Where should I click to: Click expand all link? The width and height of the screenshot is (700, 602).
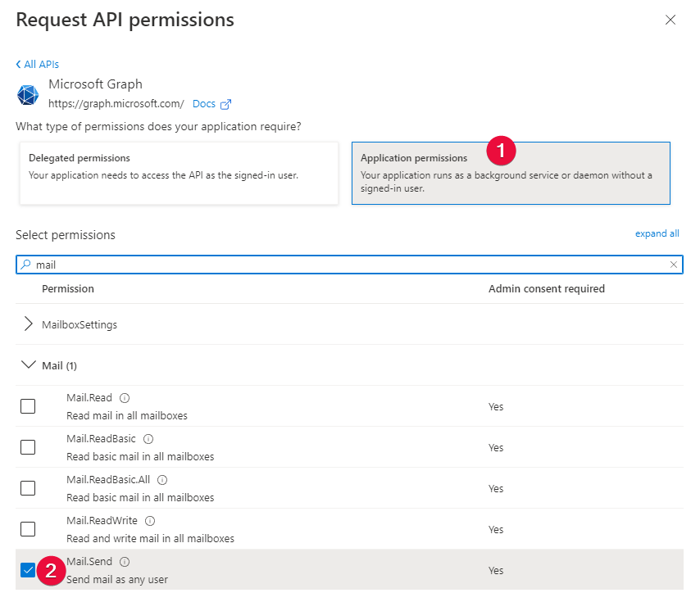tap(657, 233)
